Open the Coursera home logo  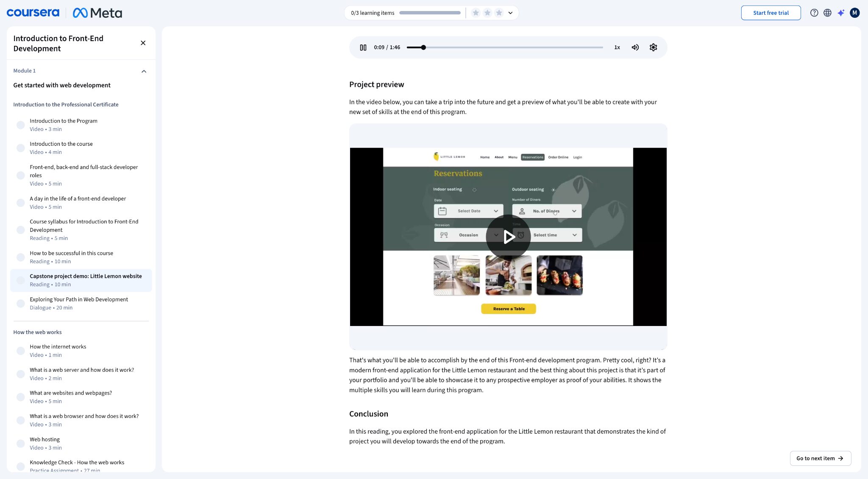[33, 13]
